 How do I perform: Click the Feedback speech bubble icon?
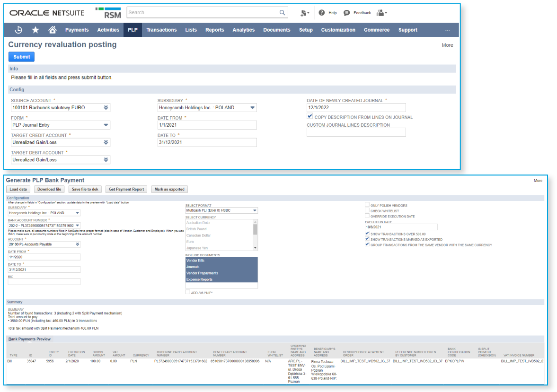tap(347, 13)
